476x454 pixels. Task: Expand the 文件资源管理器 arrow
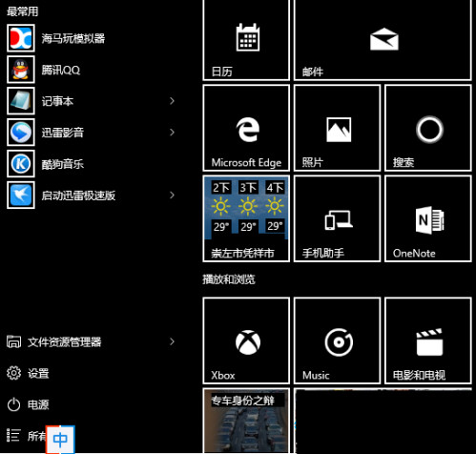(172, 341)
